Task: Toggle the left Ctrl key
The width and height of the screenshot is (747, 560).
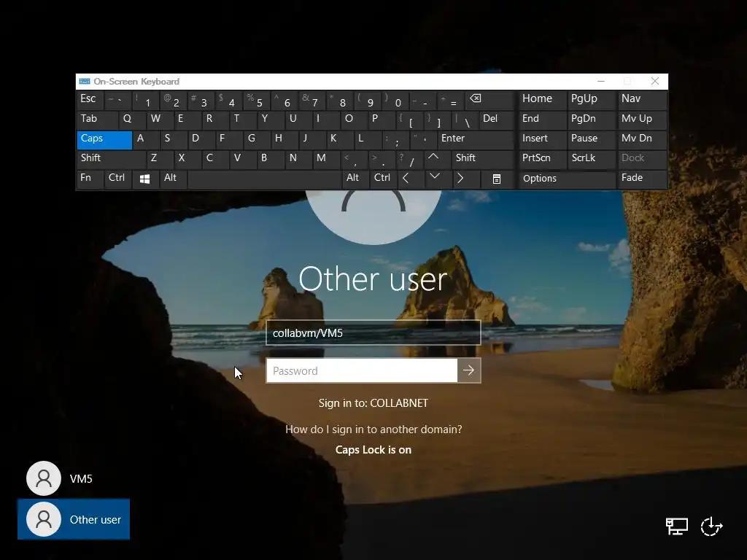Action: [x=117, y=179]
